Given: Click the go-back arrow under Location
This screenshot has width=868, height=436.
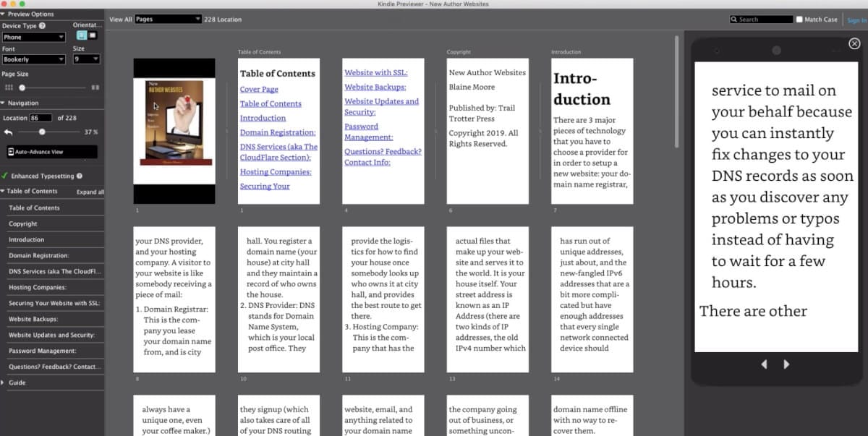Looking at the screenshot, I should (9, 132).
